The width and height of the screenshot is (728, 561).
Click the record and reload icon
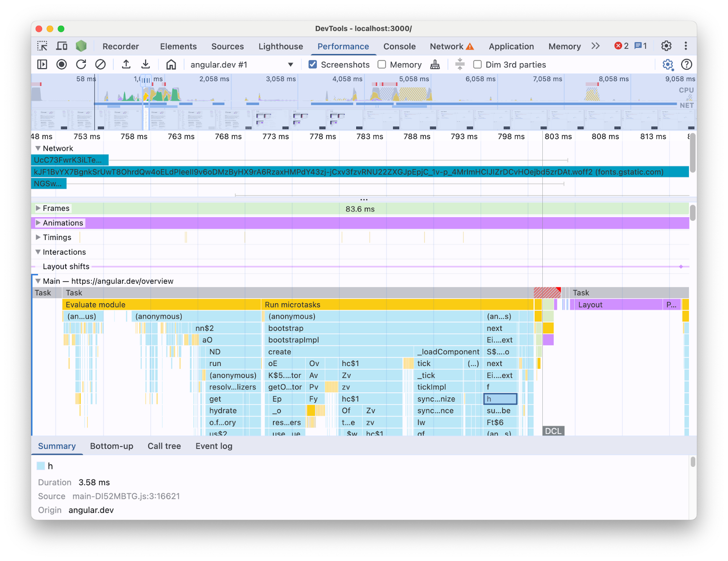tap(81, 65)
